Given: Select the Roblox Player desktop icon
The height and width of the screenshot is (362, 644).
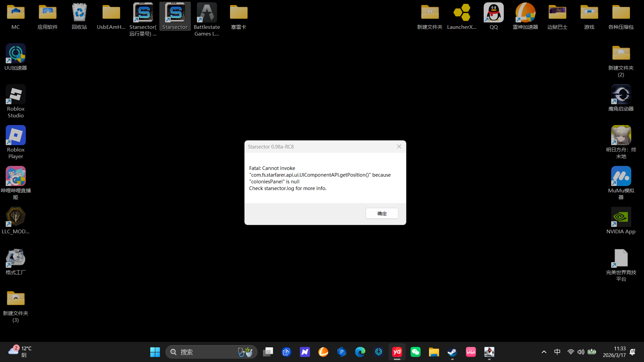Looking at the screenshot, I should [x=15, y=141].
